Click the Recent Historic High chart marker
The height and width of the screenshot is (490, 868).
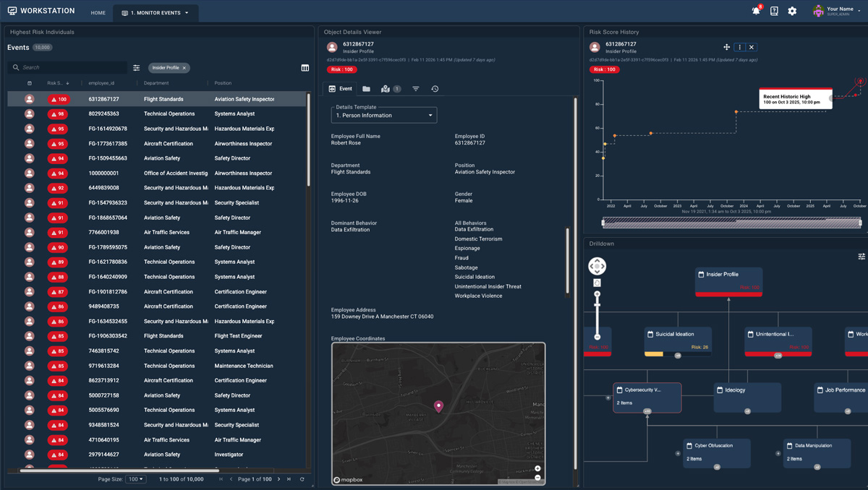[860, 82]
